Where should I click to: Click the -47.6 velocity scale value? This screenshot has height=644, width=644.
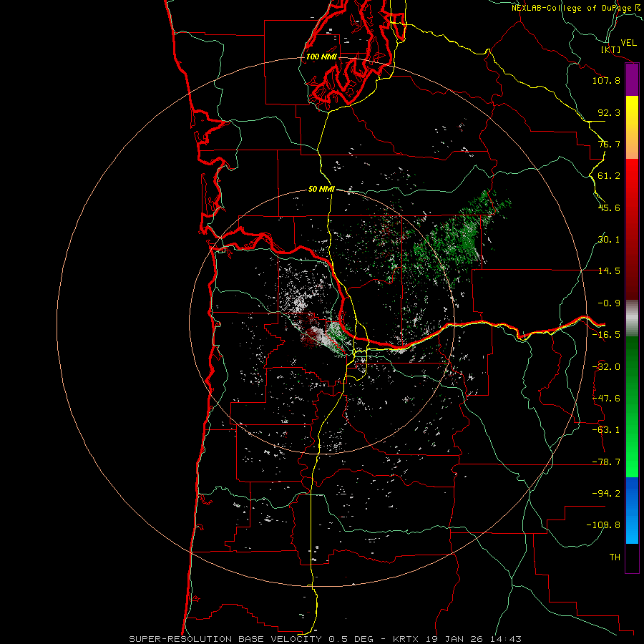coord(606,399)
